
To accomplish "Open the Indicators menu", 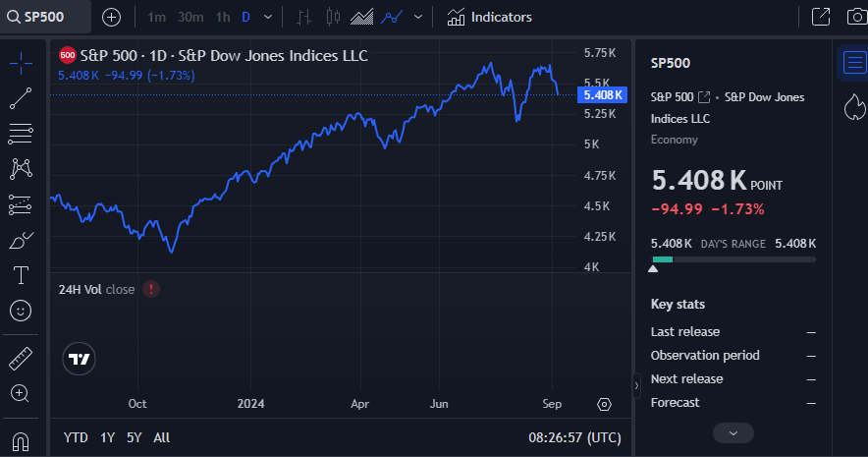I will 489,17.
